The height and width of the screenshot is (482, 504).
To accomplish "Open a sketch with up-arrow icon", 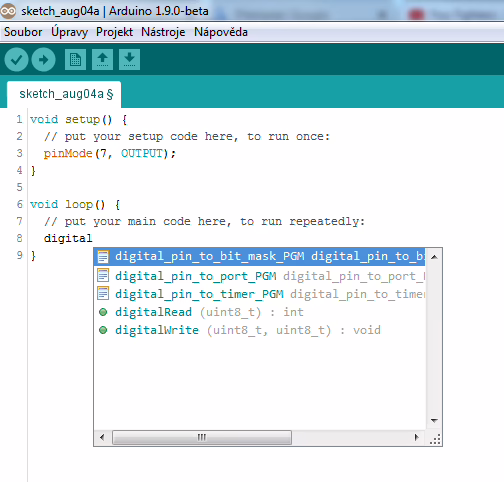I will pos(102,60).
